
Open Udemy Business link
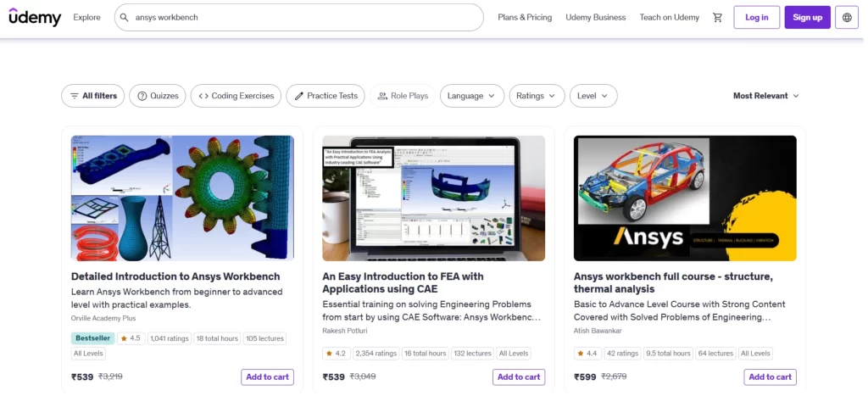tap(596, 18)
